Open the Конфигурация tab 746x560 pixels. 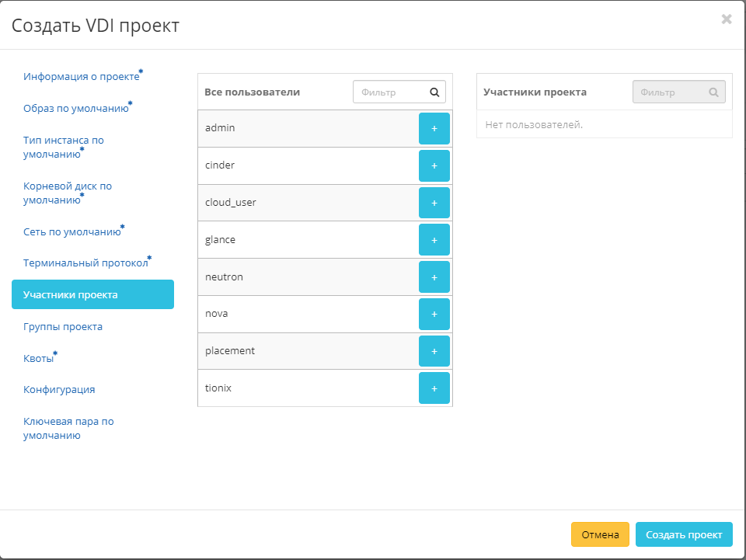point(59,390)
